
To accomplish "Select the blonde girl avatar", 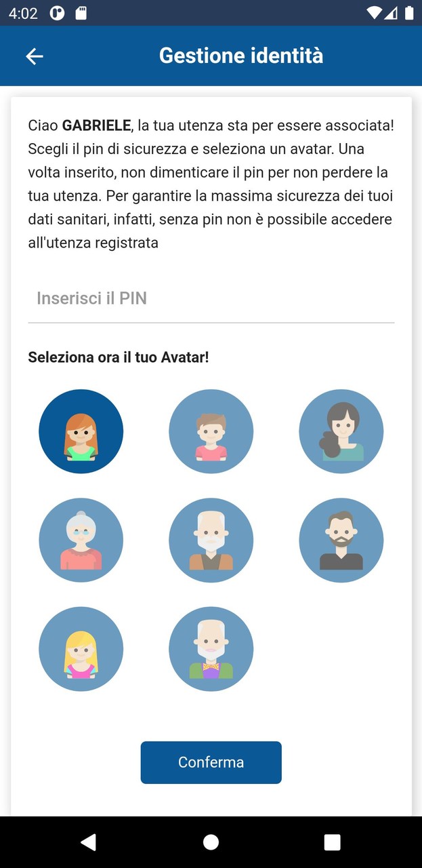I will coord(81,648).
